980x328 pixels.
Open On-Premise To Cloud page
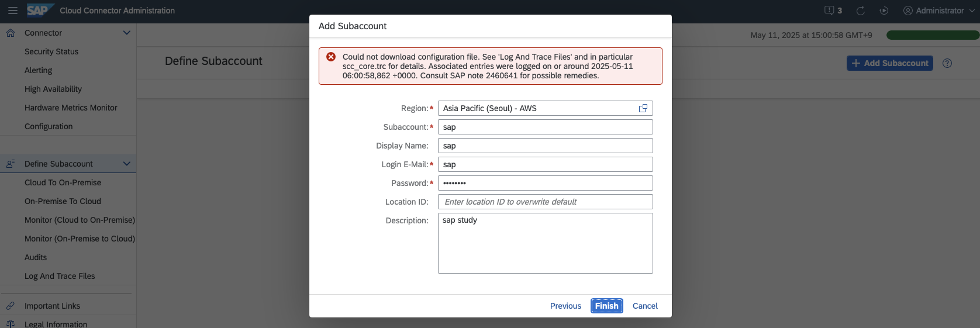(x=63, y=201)
